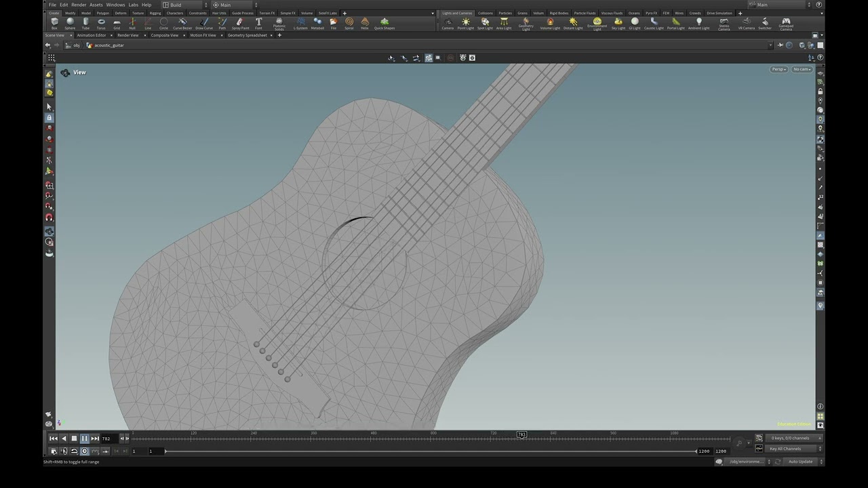Add a Camera from the shelf
The height and width of the screenshot is (488, 868).
[x=448, y=24]
